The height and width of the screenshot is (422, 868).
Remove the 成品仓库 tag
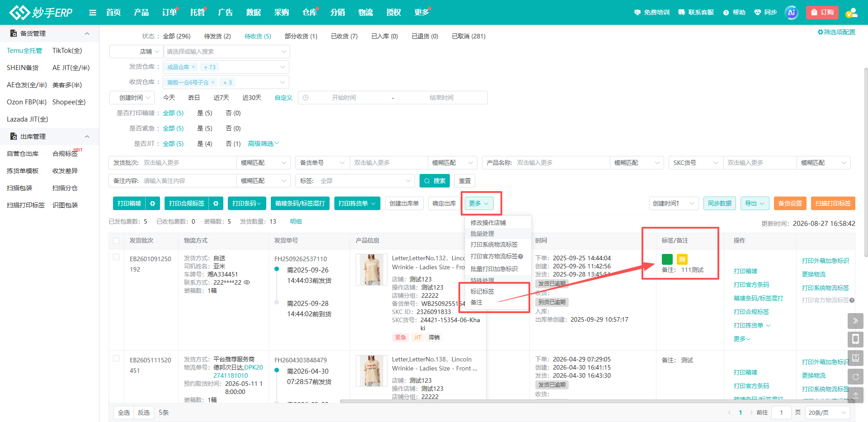pyautogui.click(x=193, y=67)
